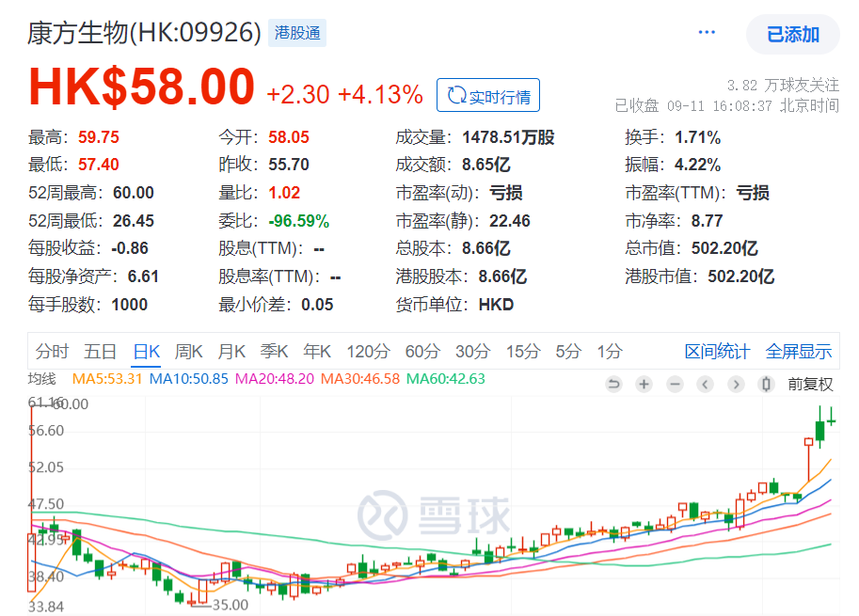Click the 52周最高 value 60.00

pos(133,193)
